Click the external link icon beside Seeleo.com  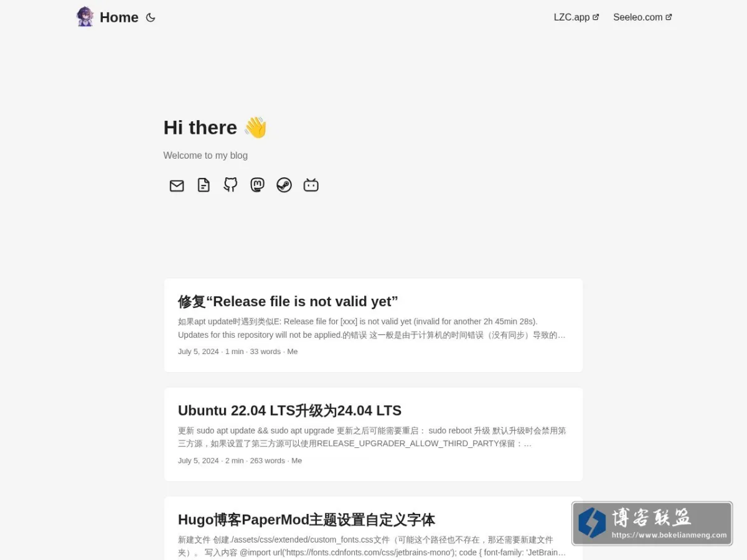pos(669,17)
